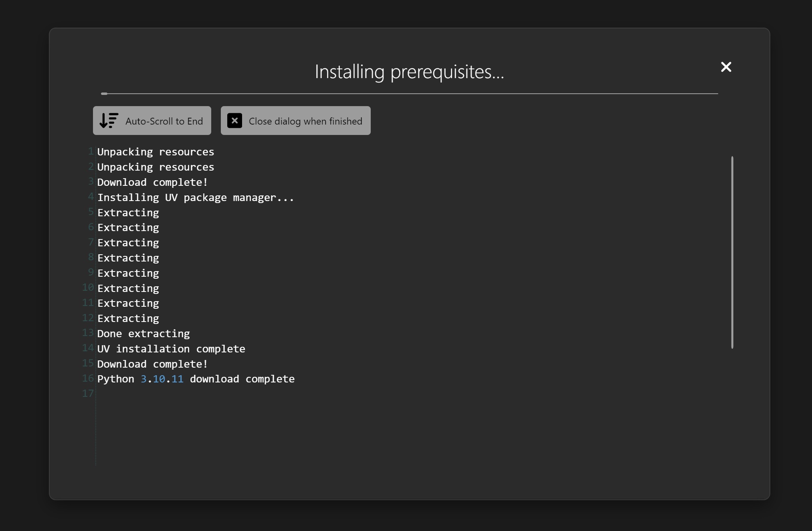Click the 'Done extracting' log line
The height and width of the screenshot is (531, 812).
143,334
